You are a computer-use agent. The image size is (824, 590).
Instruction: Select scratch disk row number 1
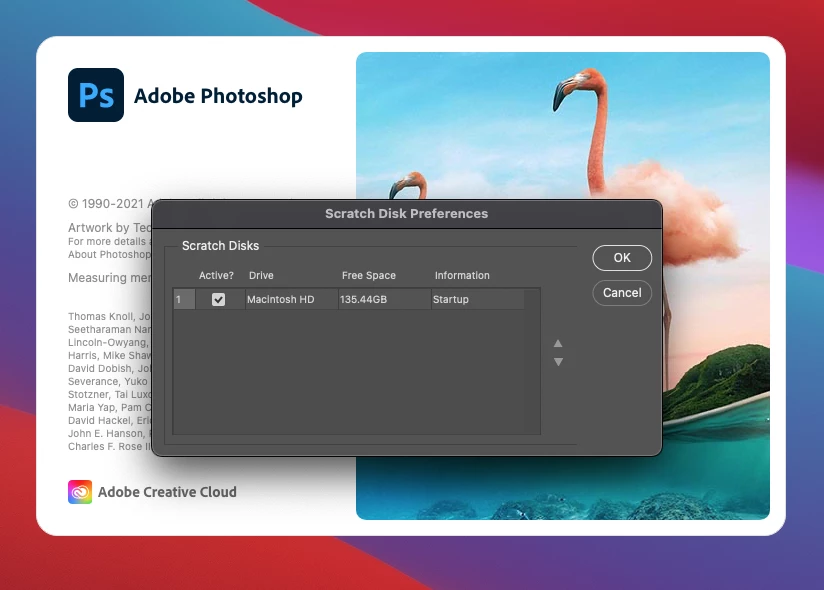(x=184, y=299)
